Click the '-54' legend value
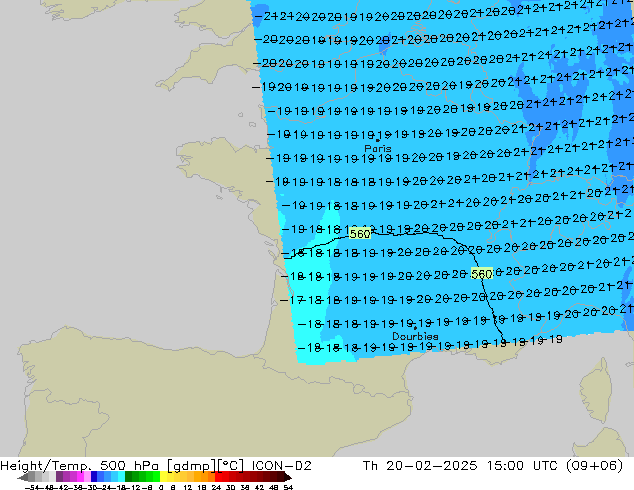This screenshot has width=634, height=490. point(32,487)
